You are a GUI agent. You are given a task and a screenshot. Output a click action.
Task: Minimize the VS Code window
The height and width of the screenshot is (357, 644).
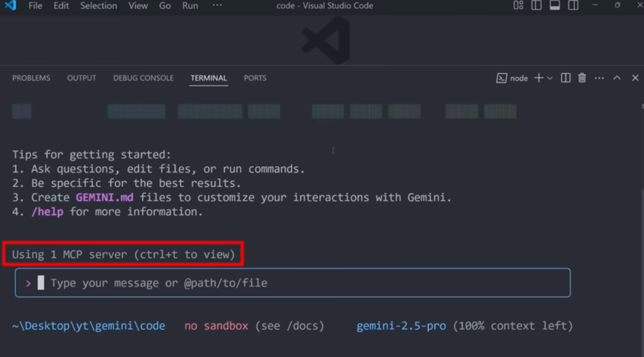[595, 6]
